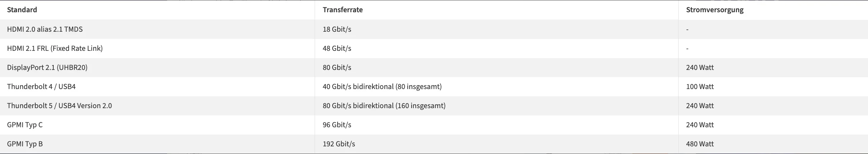Click the 18 Gbit/s transfer rate cell
The image size is (868, 154).
[x=337, y=29]
